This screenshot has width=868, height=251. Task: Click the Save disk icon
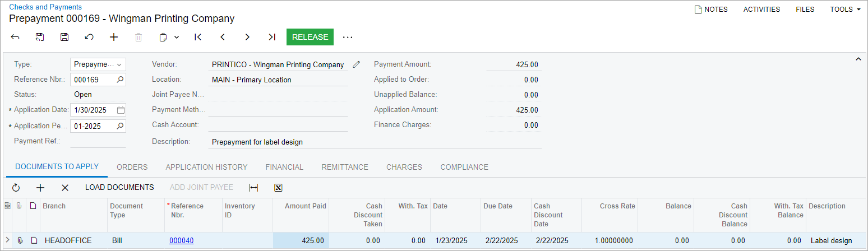[64, 37]
